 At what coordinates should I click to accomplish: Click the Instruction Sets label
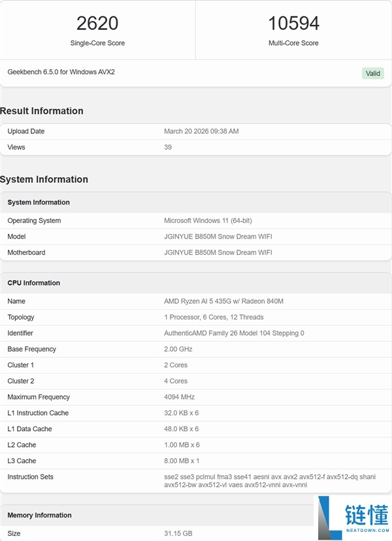pyautogui.click(x=30, y=476)
